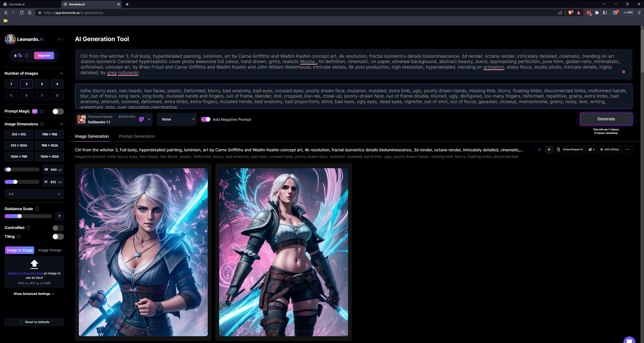Expand Show Advanced Settings
The width and height of the screenshot is (644, 343).
(x=34, y=294)
